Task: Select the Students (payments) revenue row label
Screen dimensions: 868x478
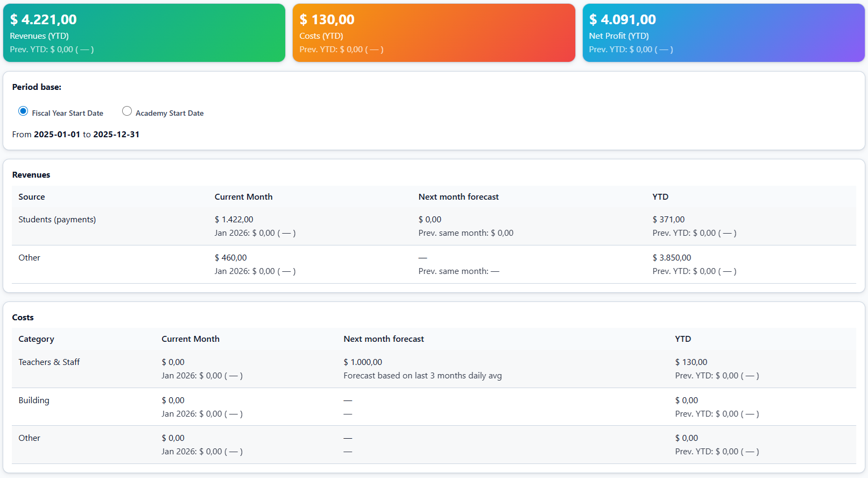Action: [x=57, y=220]
